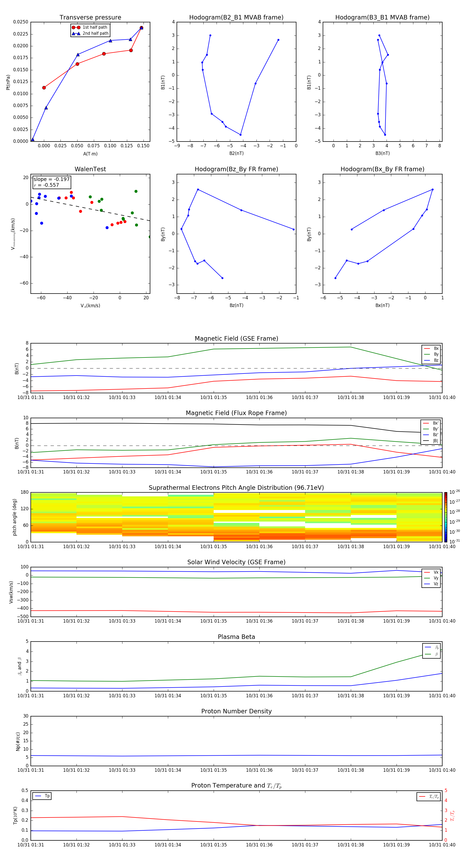Click 'Vsw(km/s)' axis label
473x868 pixels.
[11, 592]
